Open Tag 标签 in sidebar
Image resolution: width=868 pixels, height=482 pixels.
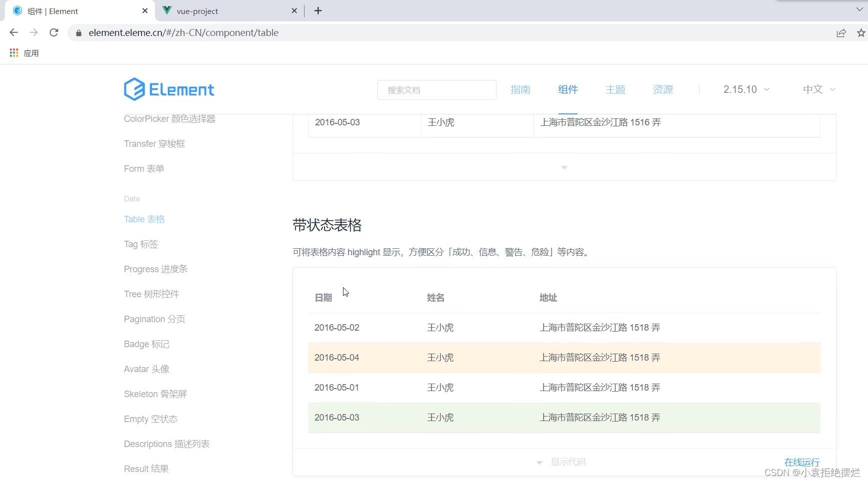[140, 244]
